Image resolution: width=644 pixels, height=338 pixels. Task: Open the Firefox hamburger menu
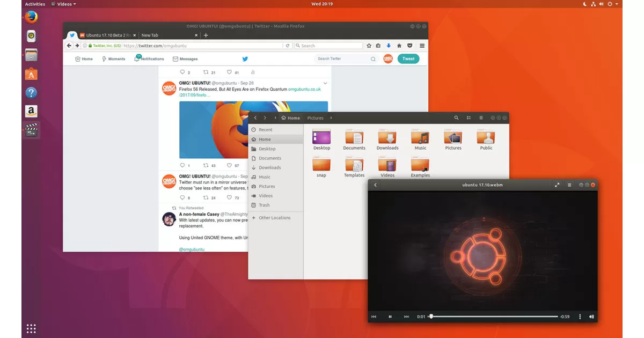click(422, 46)
